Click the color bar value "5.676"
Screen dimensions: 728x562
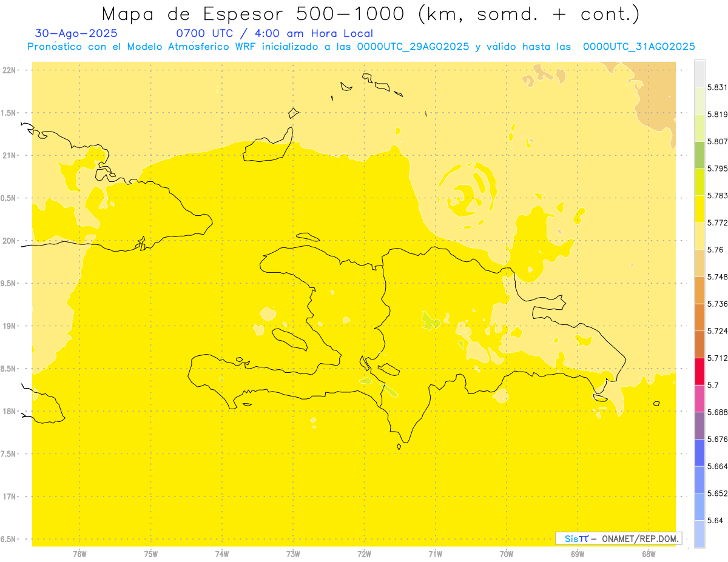coord(718,439)
